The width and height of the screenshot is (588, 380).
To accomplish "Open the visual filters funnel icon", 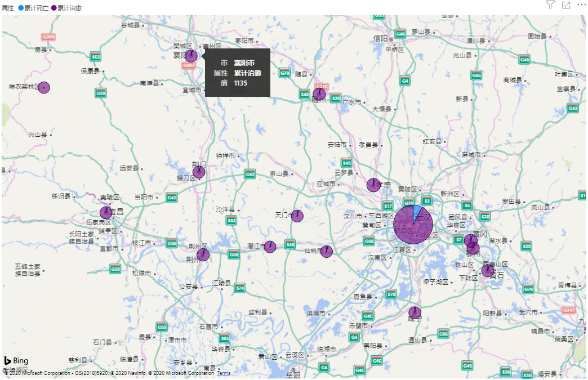I will coord(550,5).
